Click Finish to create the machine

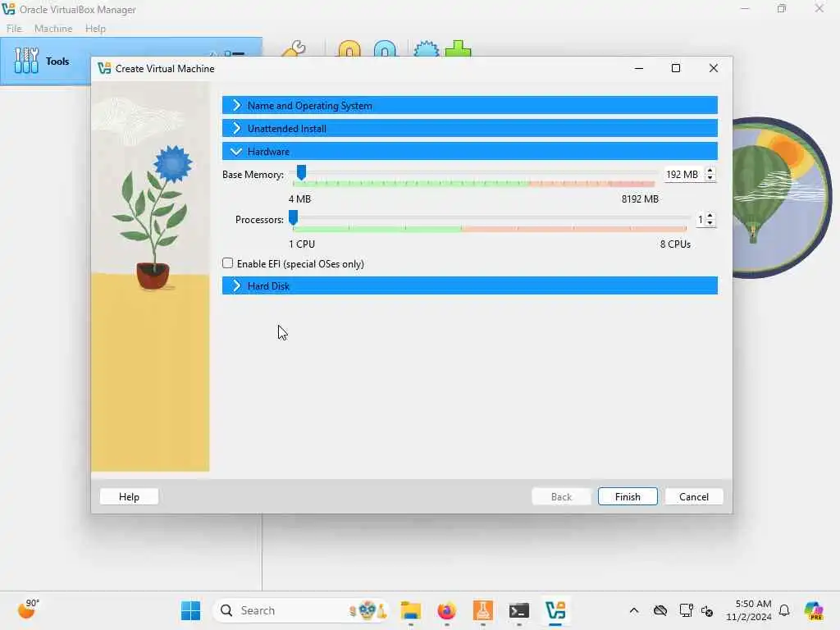click(628, 496)
